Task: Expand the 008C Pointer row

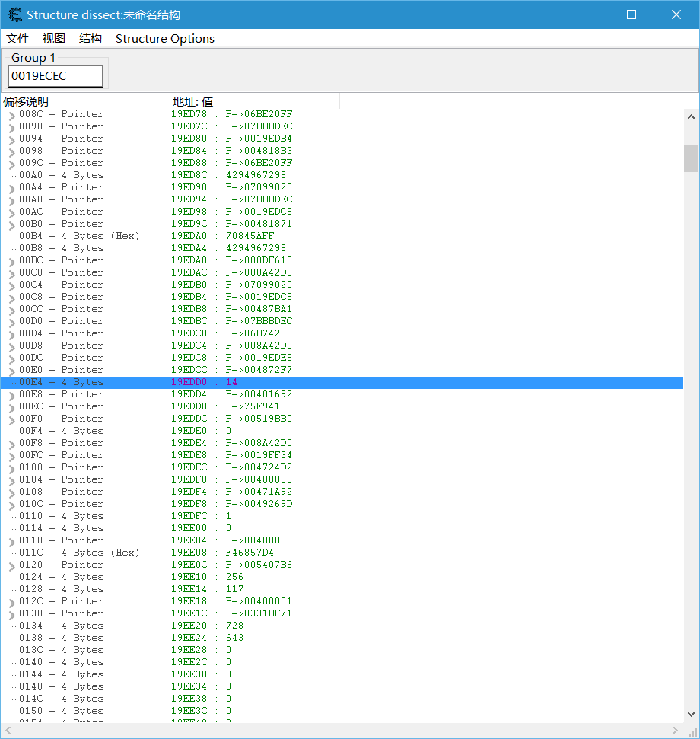Action: [x=11, y=116]
